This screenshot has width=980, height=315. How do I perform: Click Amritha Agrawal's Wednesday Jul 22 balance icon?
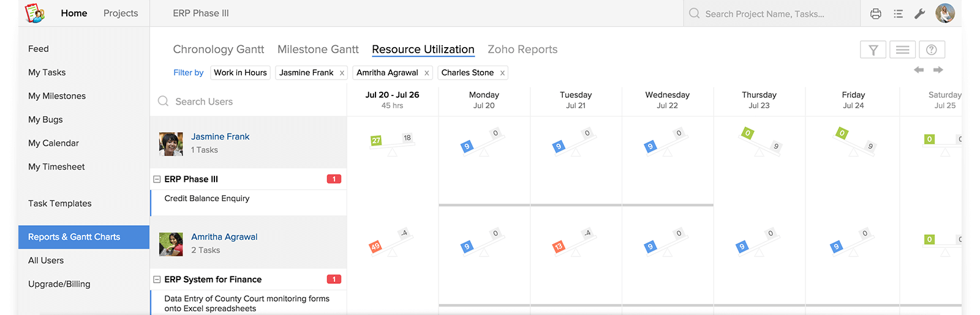pyautogui.click(x=666, y=243)
